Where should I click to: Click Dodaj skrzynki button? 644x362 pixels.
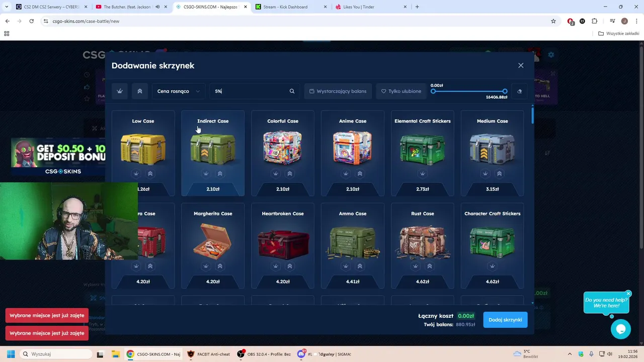(x=505, y=320)
